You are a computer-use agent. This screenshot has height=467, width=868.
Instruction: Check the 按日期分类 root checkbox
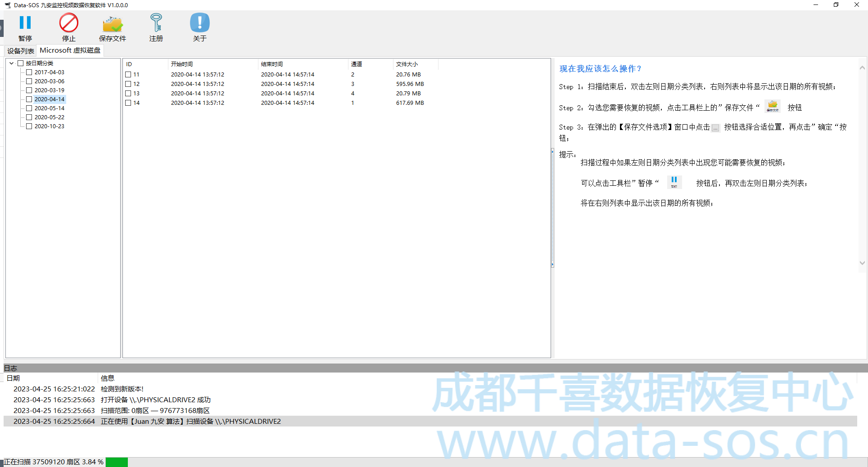20,63
